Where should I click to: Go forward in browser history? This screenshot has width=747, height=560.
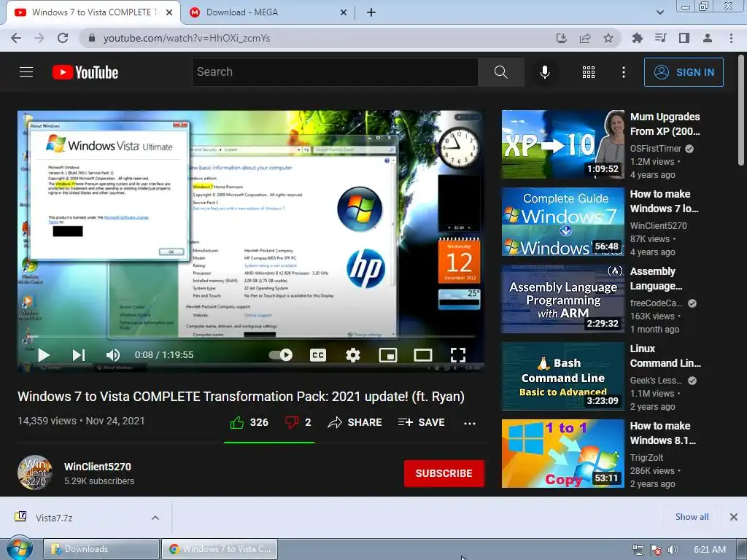(x=39, y=38)
